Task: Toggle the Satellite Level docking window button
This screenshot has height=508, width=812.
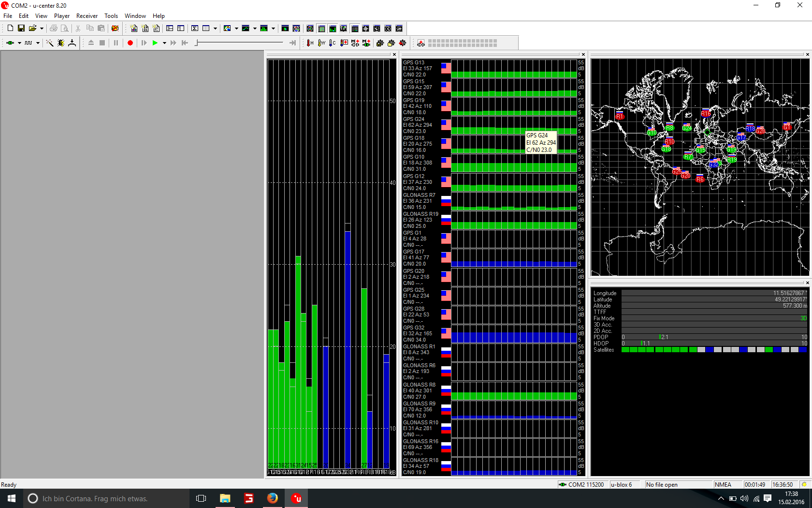Action: tap(333, 29)
